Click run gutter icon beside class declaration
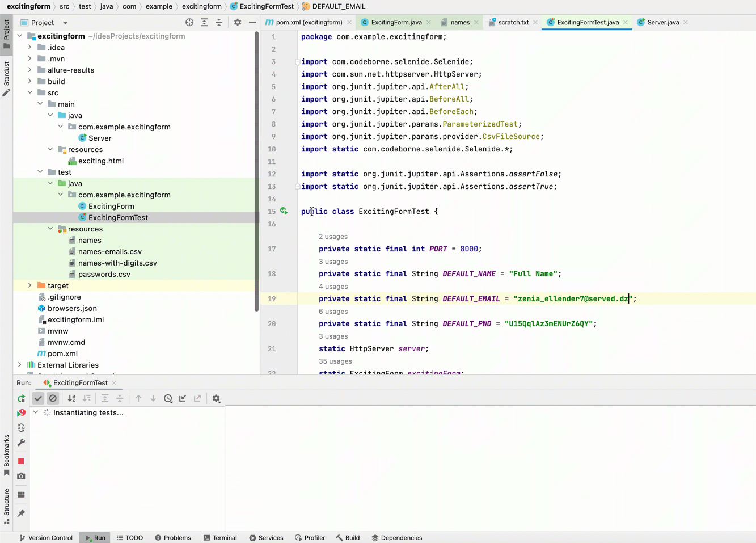This screenshot has height=543, width=756. [284, 211]
